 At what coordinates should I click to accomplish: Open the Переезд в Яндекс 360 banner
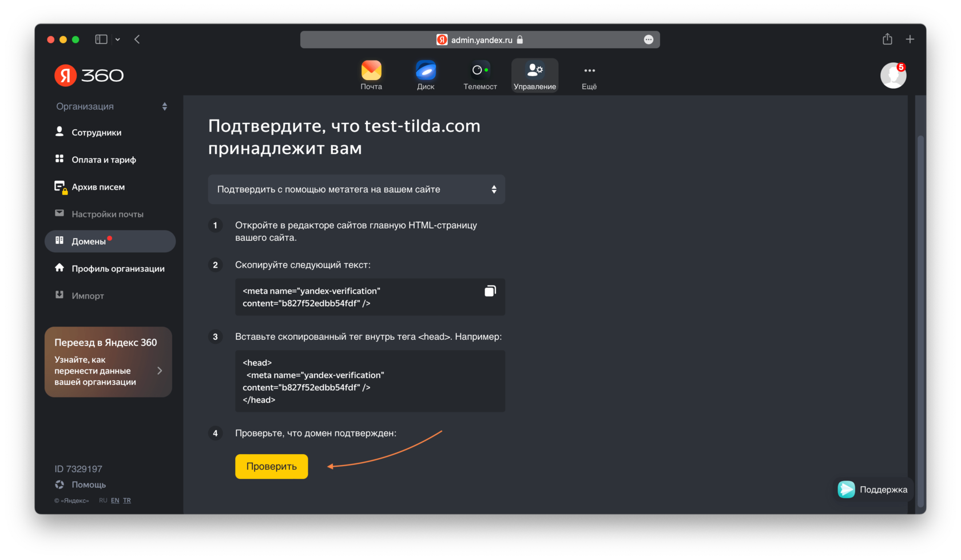click(x=108, y=362)
